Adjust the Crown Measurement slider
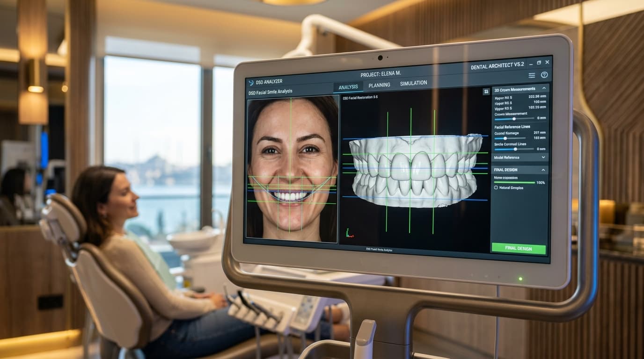644x359 pixels. (514, 119)
